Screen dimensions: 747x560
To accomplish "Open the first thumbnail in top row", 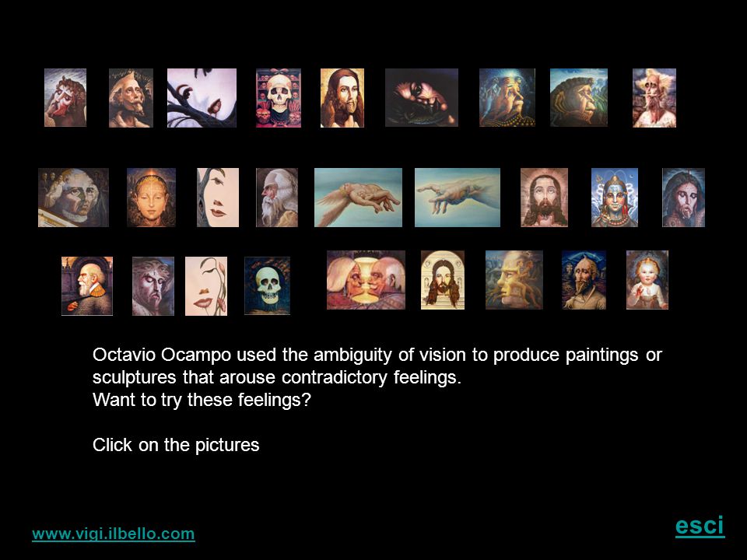I will [65, 98].
